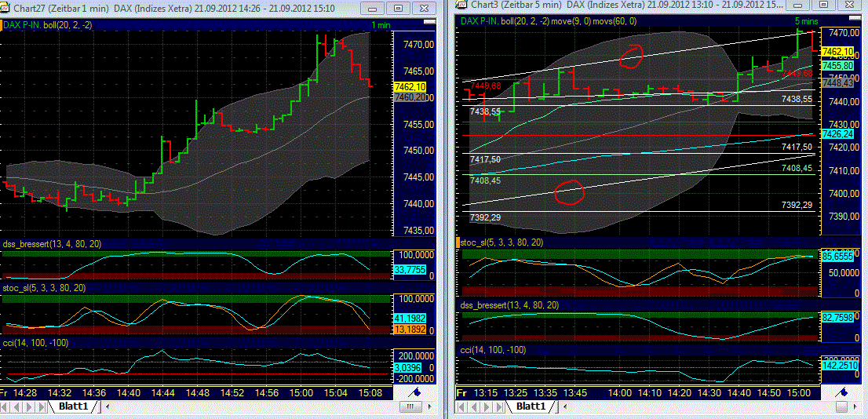The image size is (868, 419).
Task: Click the 3,0396 cci value tag
Action: coord(410,368)
